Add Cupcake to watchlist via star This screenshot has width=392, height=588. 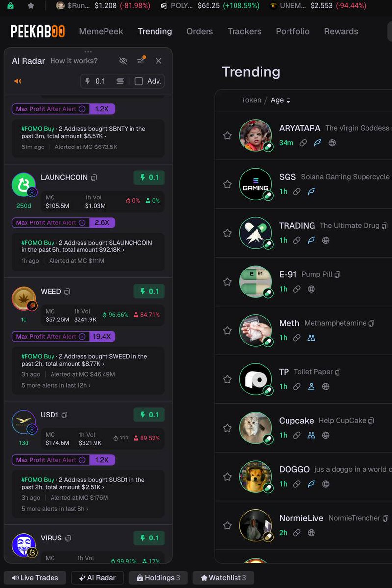click(227, 428)
